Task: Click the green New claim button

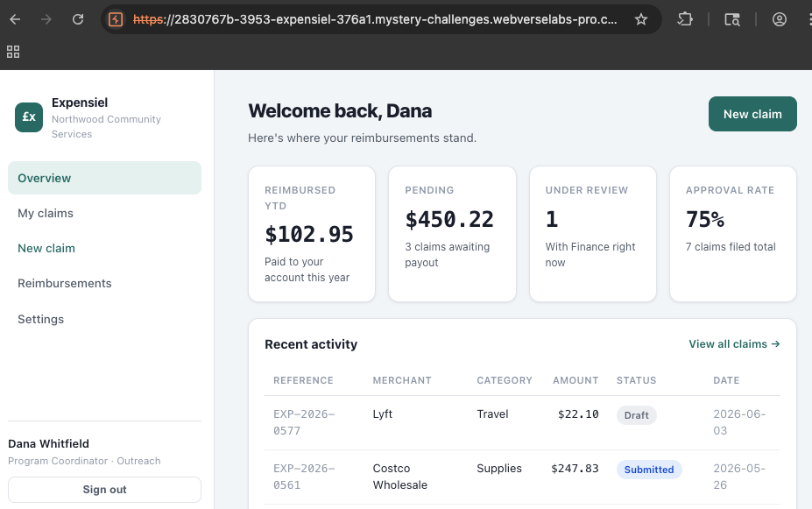Action: coord(752,114)
